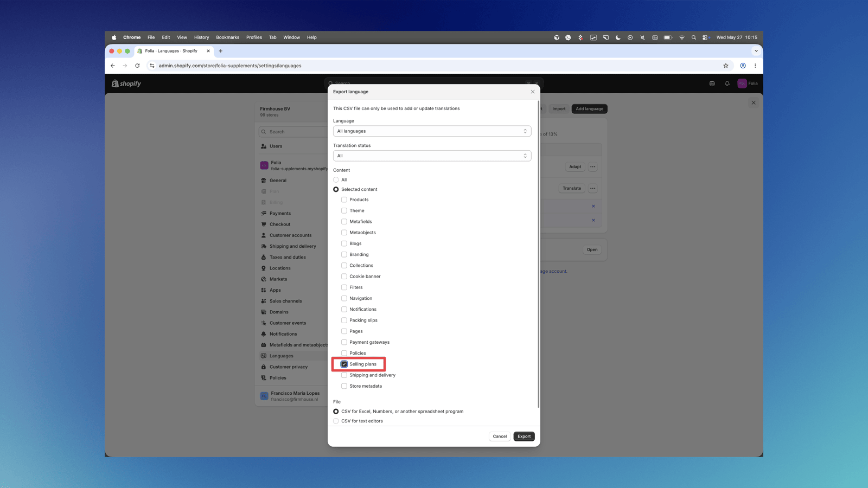Open more options beside Adapt button

593,167
